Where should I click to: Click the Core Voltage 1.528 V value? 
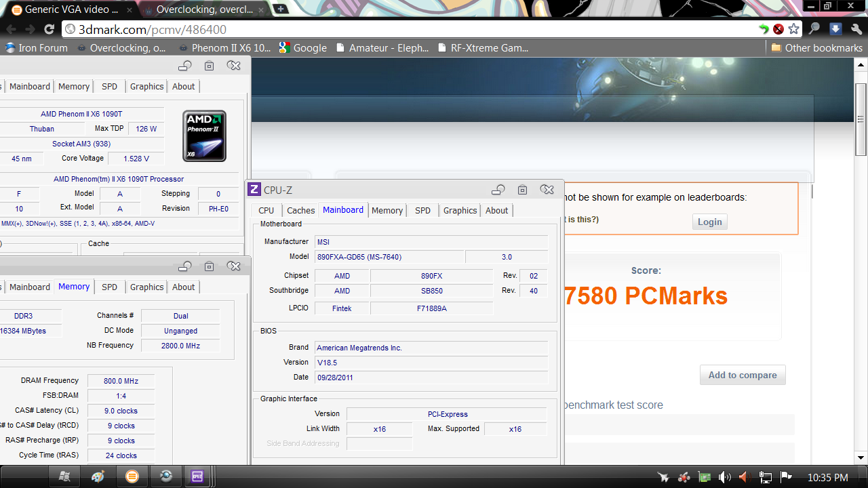pyautogui.click(x=136, y=159)
